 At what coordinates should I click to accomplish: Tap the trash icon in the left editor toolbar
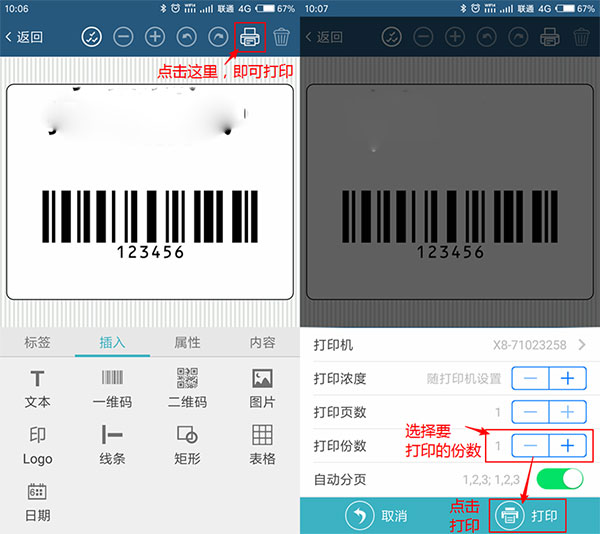282,37
